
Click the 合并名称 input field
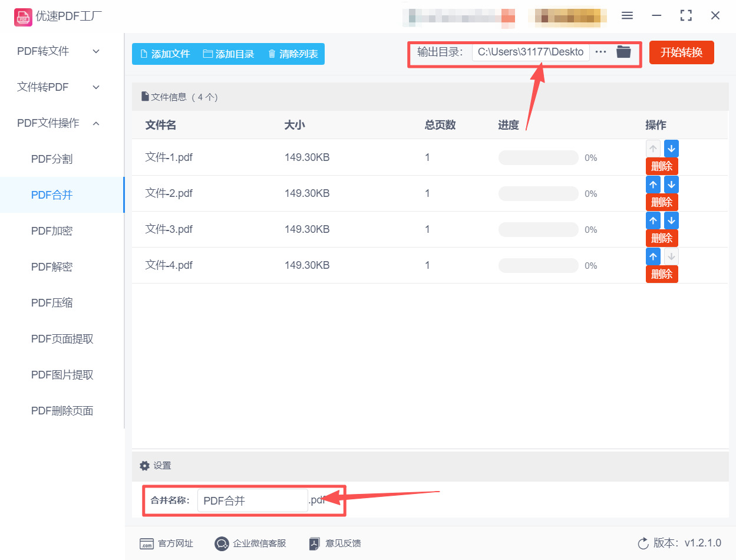252,501
